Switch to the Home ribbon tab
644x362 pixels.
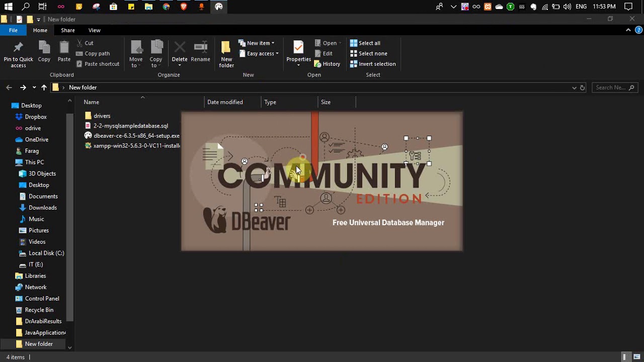pos(40,30)
